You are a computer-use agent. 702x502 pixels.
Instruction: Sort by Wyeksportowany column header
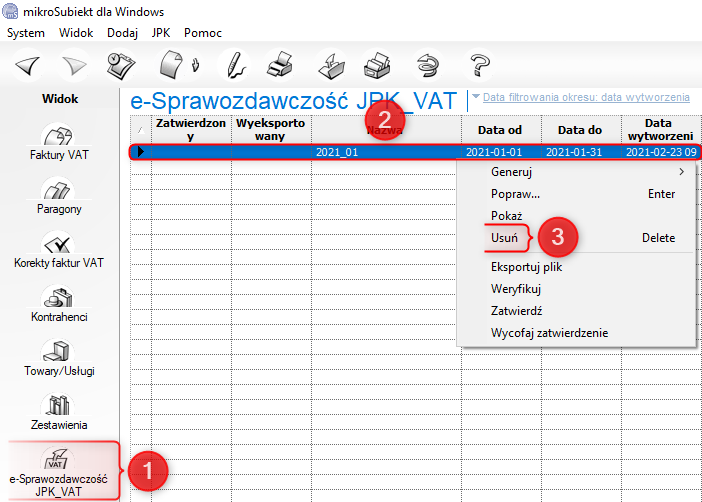271,129
